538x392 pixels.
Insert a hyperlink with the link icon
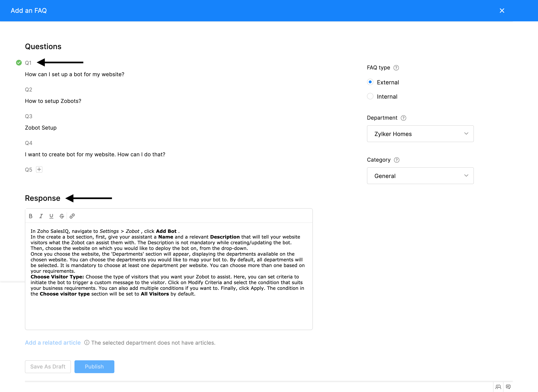[72, 216]
